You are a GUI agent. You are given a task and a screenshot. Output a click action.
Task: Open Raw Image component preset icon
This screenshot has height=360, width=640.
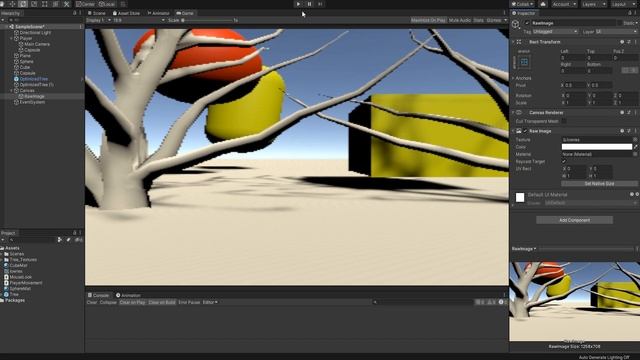[629, 131]
